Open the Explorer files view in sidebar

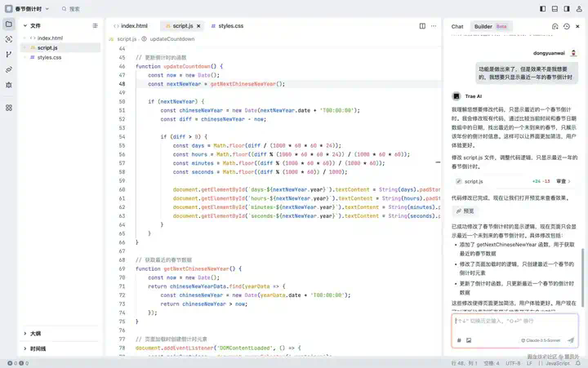coord(9,24)
